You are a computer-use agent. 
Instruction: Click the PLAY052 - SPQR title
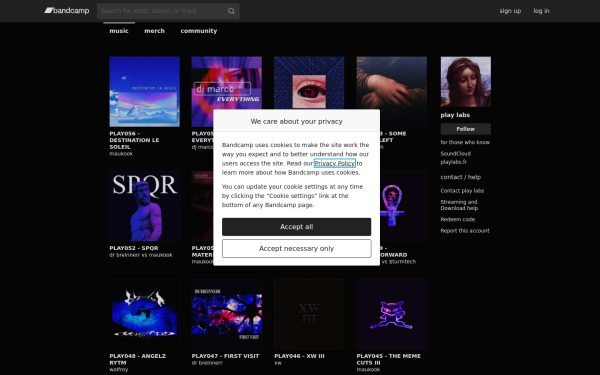coord(134,248)
